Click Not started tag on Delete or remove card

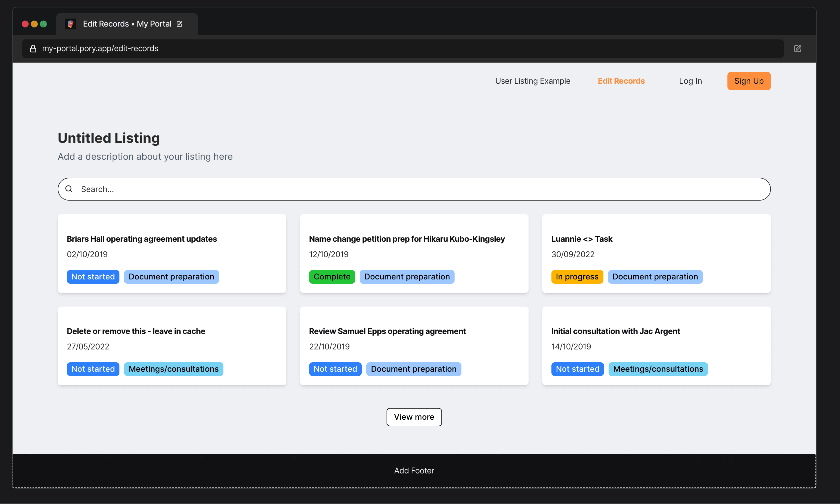pyautogui.click(x=93, y=369)
